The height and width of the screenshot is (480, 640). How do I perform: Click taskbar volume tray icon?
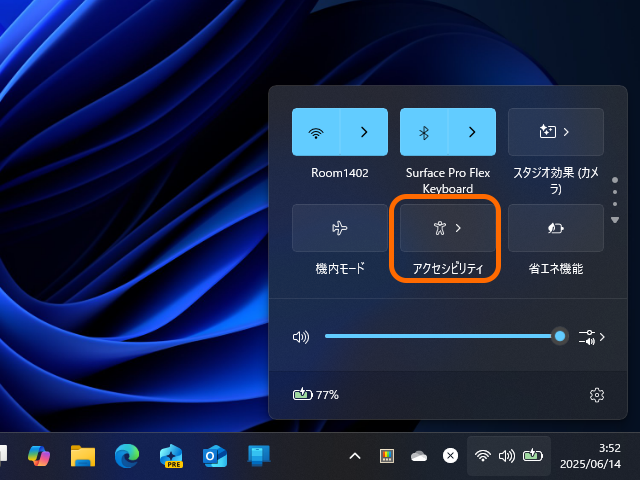point(507,456)
